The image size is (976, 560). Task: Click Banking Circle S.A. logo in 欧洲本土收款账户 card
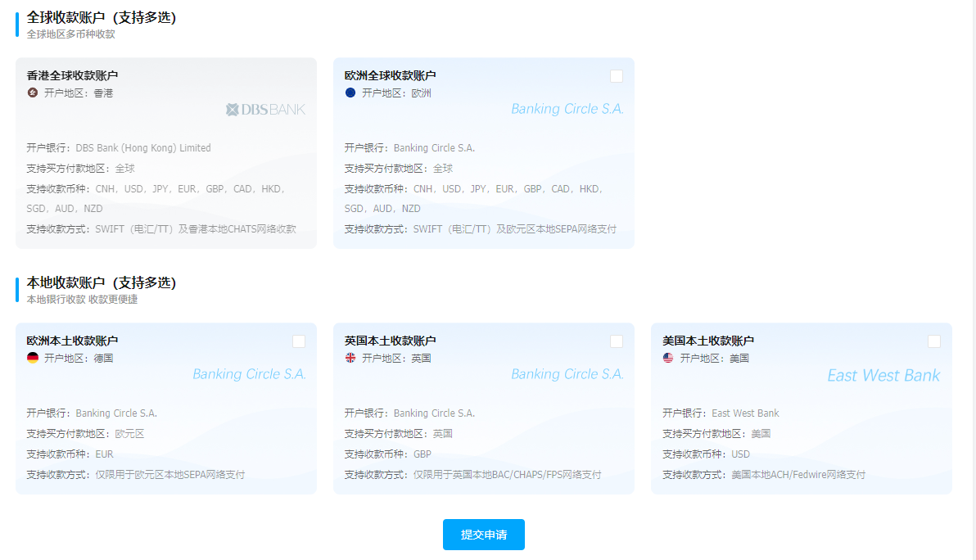pyautogui.click(x=249, y=374)
